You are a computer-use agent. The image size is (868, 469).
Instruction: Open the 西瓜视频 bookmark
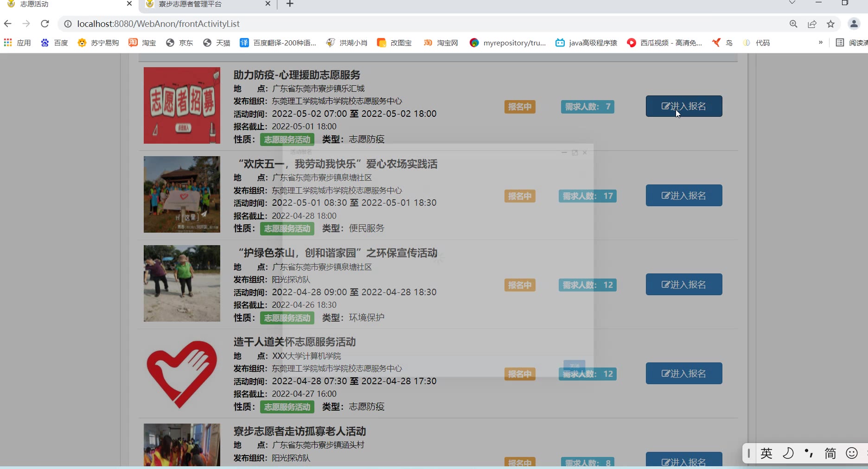pyautogui.click(x=664, y=43)
